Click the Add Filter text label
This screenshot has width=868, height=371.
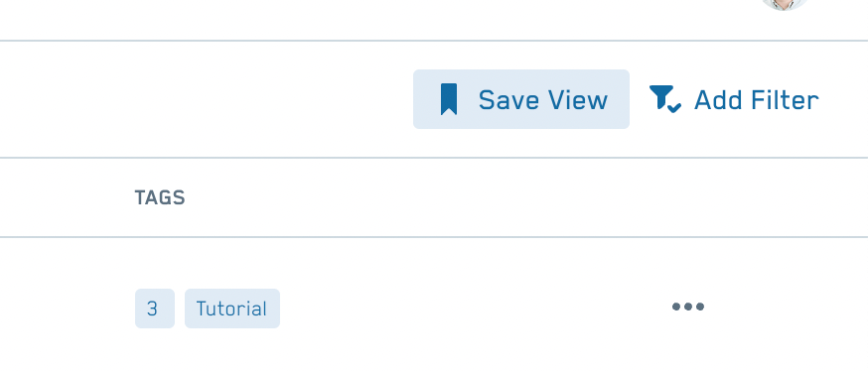tap(756, 100)
